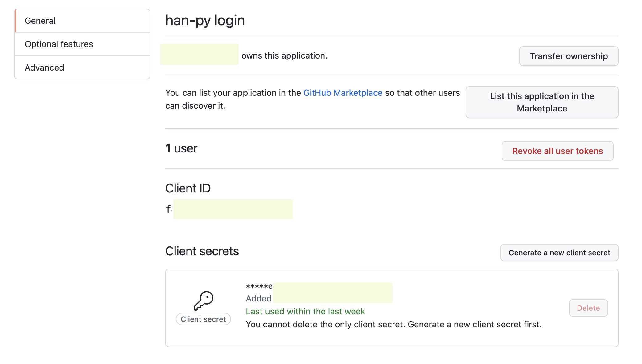Click the Client secrets section heading

(x=202, y=251)
